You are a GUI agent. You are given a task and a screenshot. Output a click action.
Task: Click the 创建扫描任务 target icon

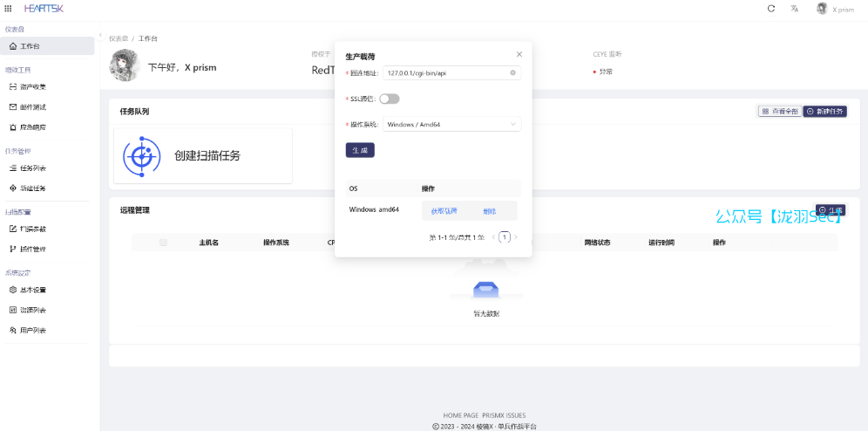141,155
